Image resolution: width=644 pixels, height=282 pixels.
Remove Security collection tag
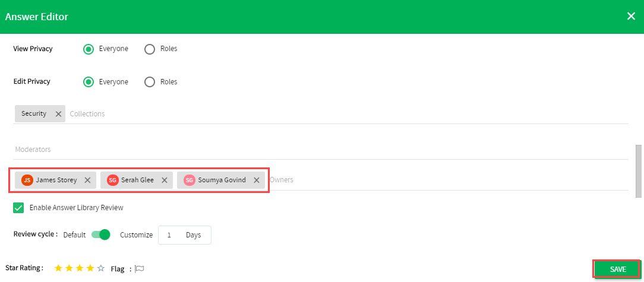pos(58,114)
